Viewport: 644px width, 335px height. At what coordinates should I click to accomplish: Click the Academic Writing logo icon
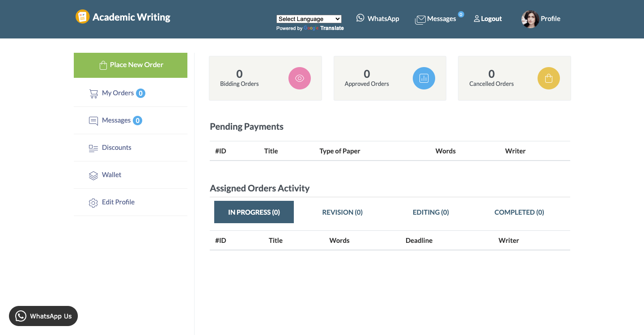tap(82, 17)
